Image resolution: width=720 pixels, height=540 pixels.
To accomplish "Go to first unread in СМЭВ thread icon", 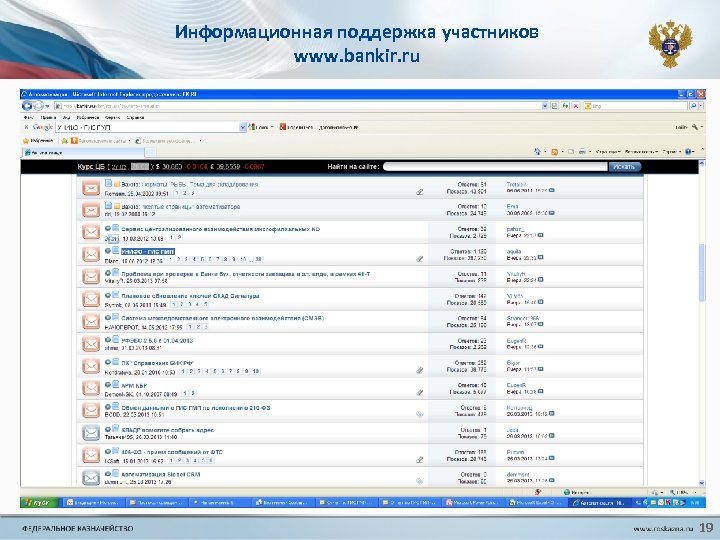I will click(108, 317).
